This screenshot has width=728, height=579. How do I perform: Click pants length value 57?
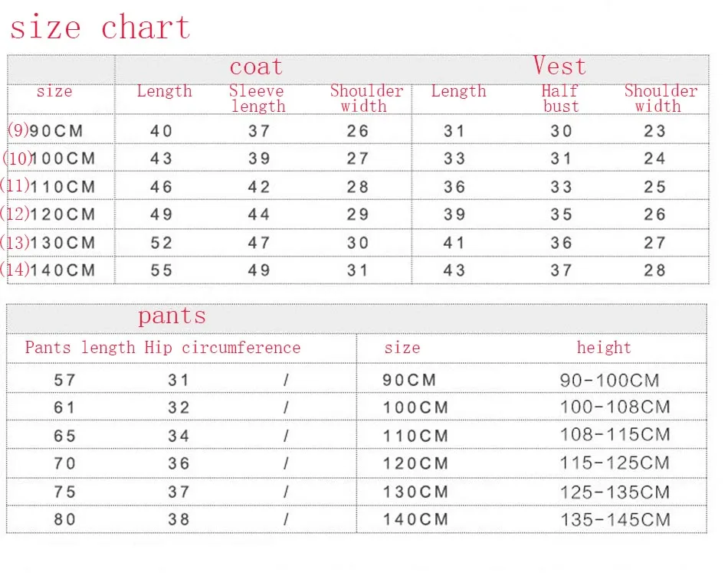[x=64, y=381]
